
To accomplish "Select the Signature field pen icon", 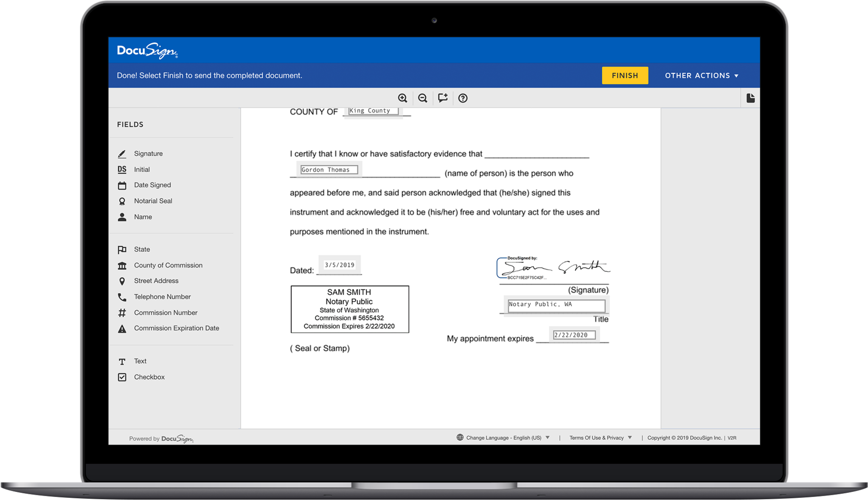I will [122, 154].
